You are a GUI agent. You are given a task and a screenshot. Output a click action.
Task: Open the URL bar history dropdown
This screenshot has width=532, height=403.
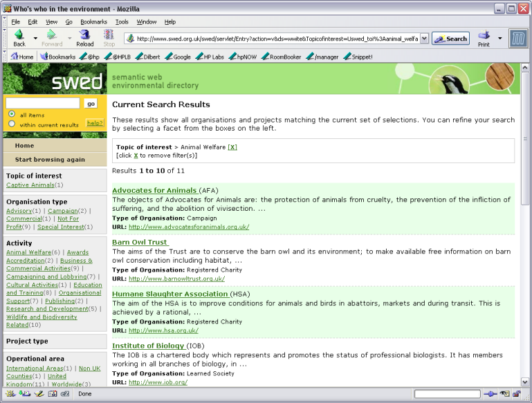(x=424, y=39)
